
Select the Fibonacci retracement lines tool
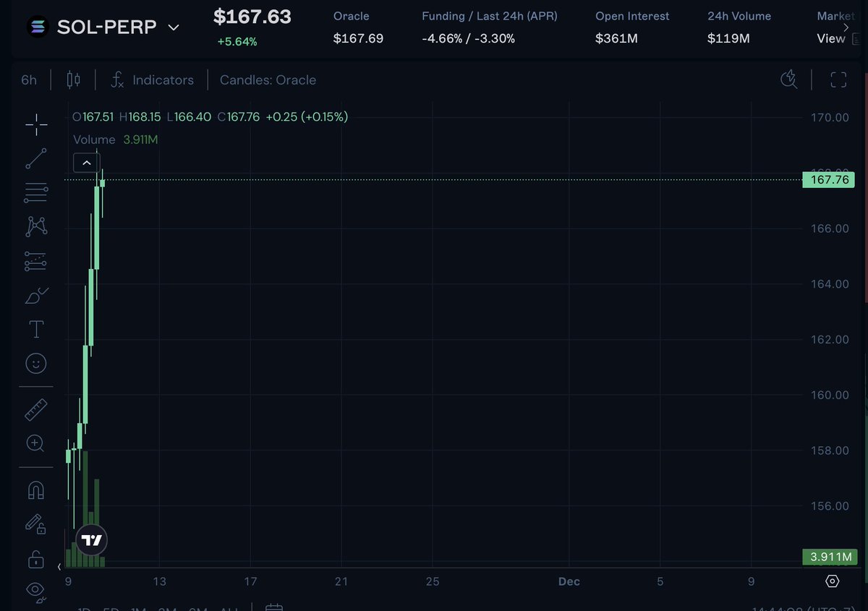(x=36, y=192)
